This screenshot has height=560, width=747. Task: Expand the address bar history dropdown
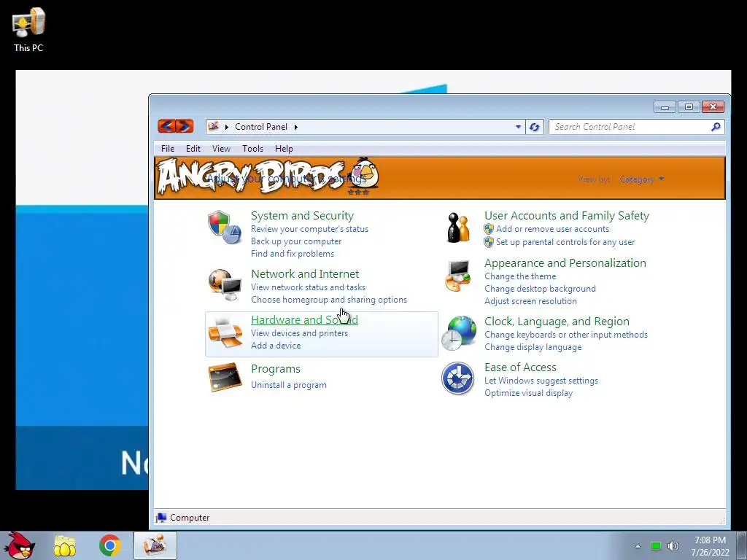click(x=518, y=127)
